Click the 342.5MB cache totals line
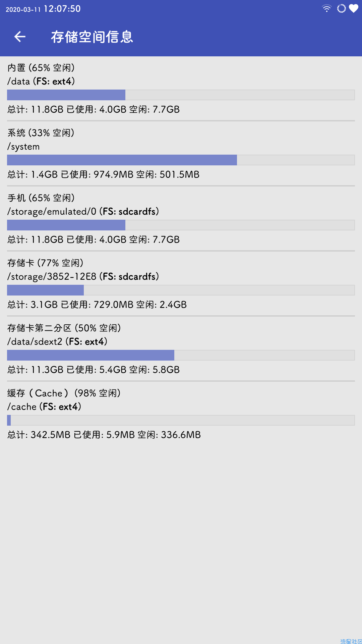Image resolution: width=362 pixels, height=644 pixels. [x=104, y=435]
